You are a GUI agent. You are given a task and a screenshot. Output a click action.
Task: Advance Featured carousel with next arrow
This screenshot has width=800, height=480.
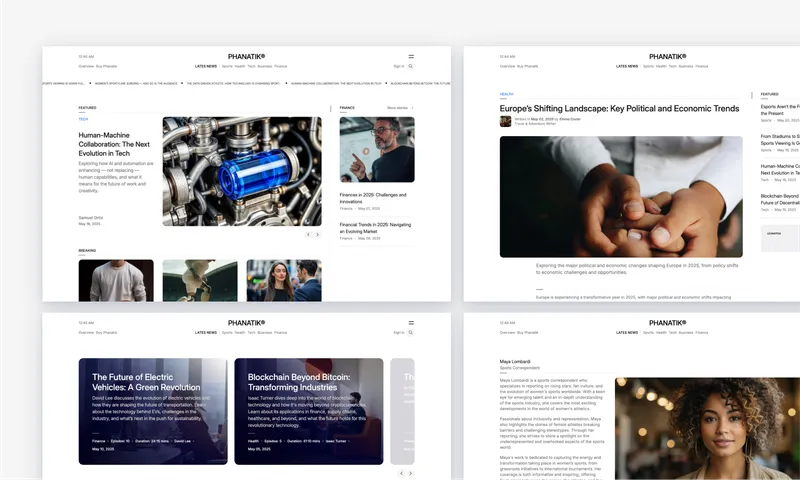[317, 234]
